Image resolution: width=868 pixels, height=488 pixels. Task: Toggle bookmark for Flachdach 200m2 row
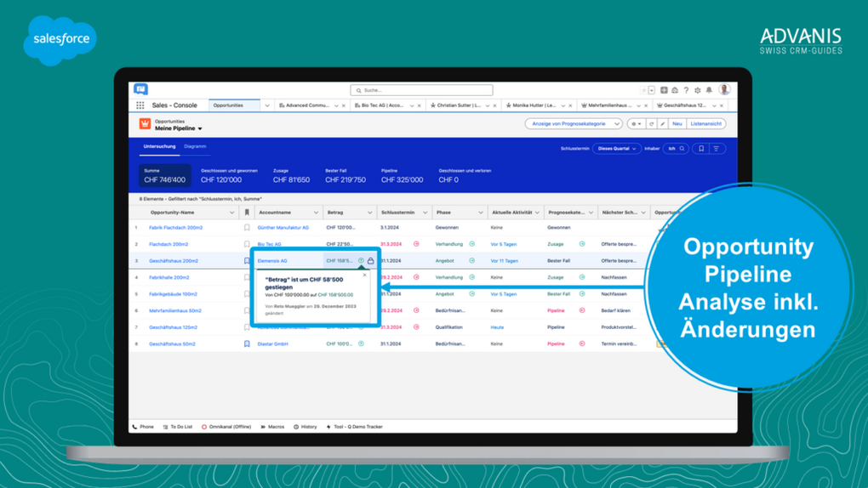point(247,244)
